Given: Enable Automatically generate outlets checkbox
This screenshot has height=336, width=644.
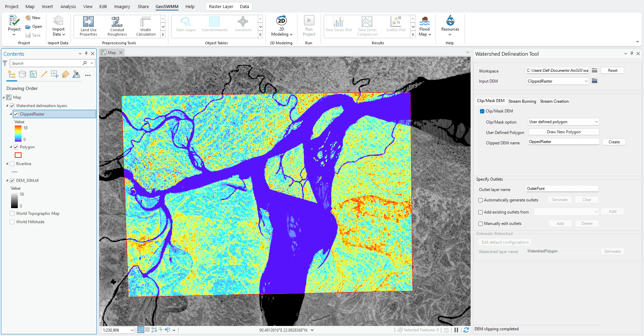Looking at the screenshot, I should pyautogui.click(x=481, y=200).
